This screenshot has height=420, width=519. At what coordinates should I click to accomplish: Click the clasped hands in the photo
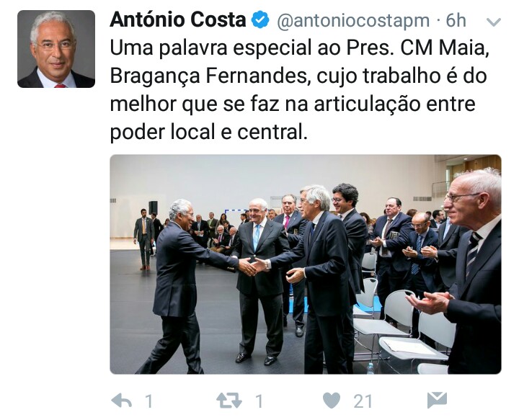pos(253,266)
